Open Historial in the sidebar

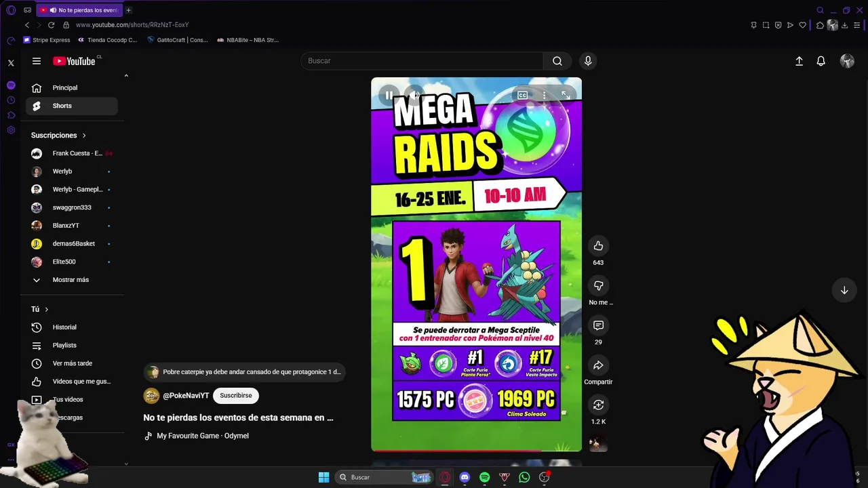[72, 327]
